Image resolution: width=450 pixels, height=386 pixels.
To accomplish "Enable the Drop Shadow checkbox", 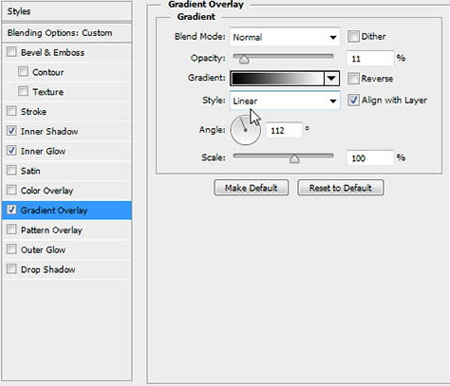I will point(12,269).
